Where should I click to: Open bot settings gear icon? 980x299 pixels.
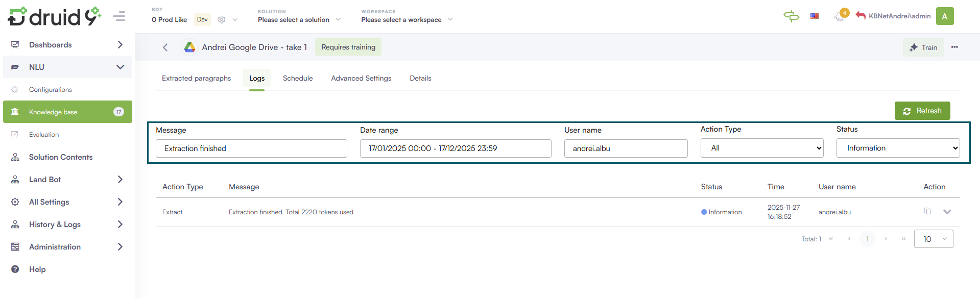(x=222, y=20)
